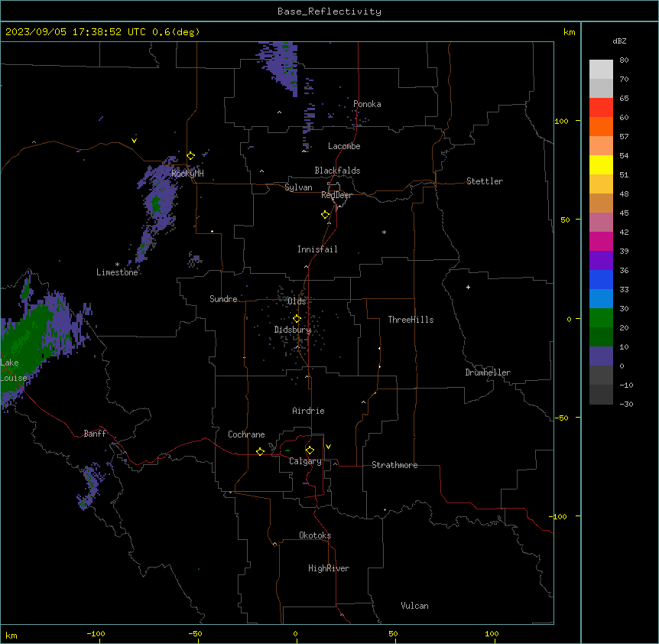This screenshot has width=659, height=644.
Task: Click the Lake Louise label
Action: 14,370
